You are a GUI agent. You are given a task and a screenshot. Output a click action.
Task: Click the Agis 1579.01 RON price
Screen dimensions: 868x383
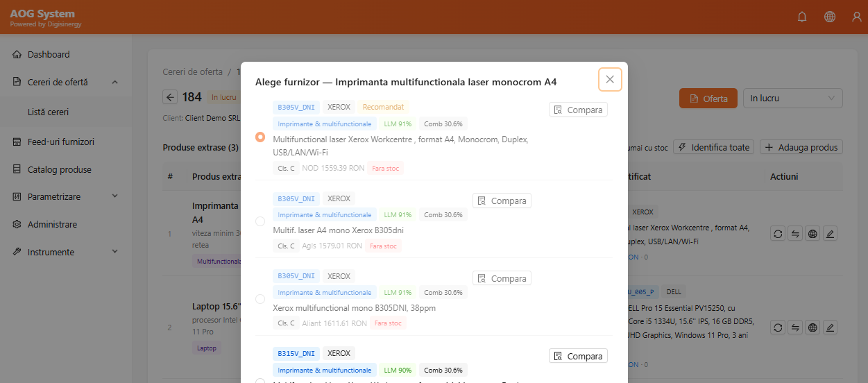coord(332,246)
